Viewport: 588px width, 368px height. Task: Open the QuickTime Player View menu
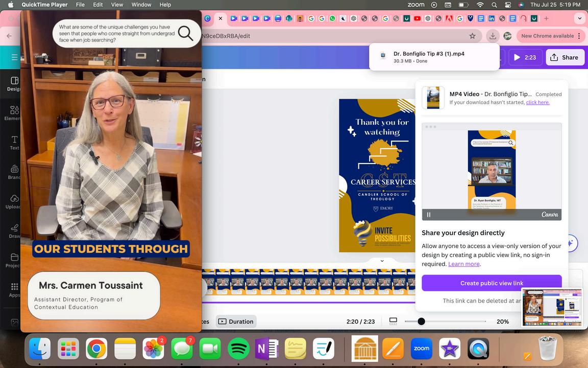click(x=117, y=5)
